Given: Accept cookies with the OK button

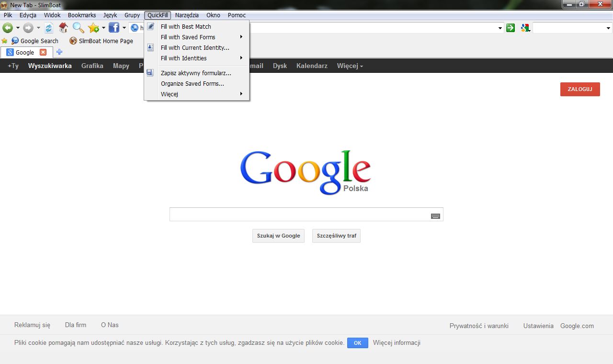Looking at the screenshot, I should click(357, 343).
